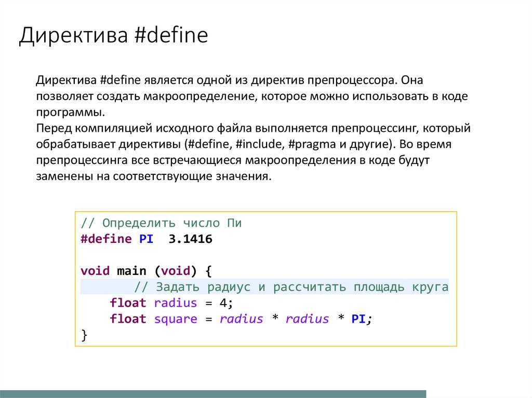Screen dimensions: 532x398
Task: Click the closing brace "}" in the code block
Action: (x=84, y=335)
